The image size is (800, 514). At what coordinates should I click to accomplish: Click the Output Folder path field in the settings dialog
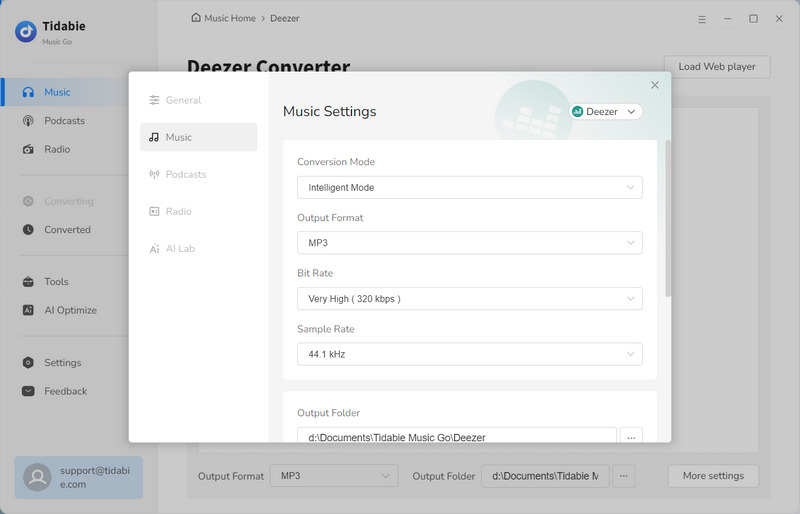pos(457,435)
